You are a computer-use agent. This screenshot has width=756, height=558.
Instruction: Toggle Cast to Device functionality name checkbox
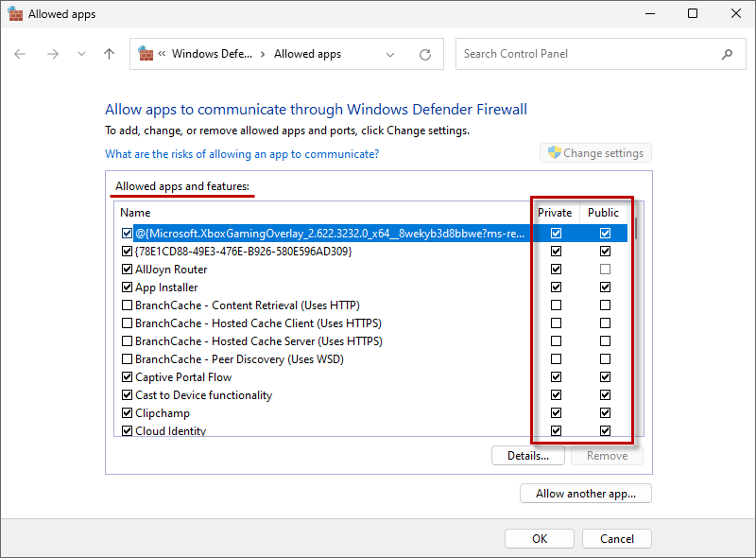127,395
